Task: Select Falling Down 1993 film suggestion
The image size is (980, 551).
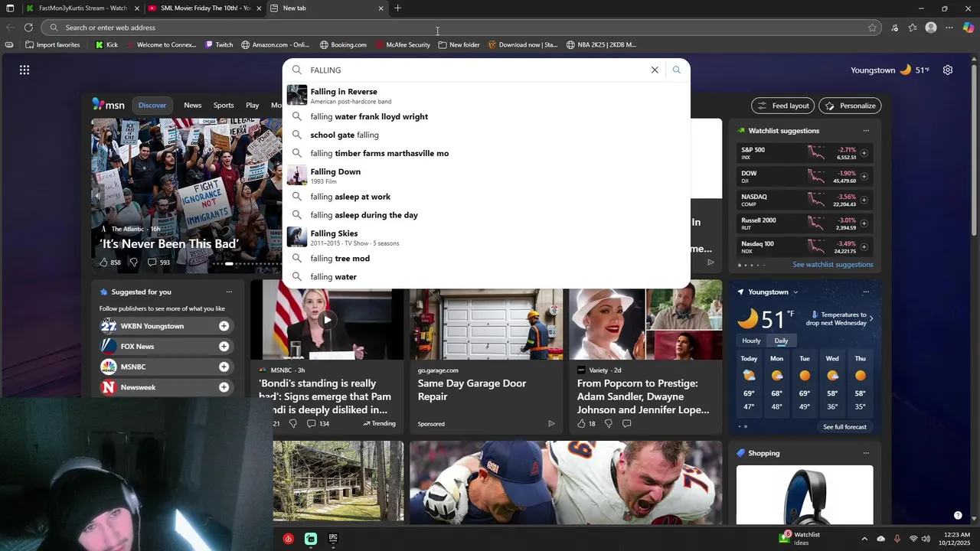Action: 486,175
